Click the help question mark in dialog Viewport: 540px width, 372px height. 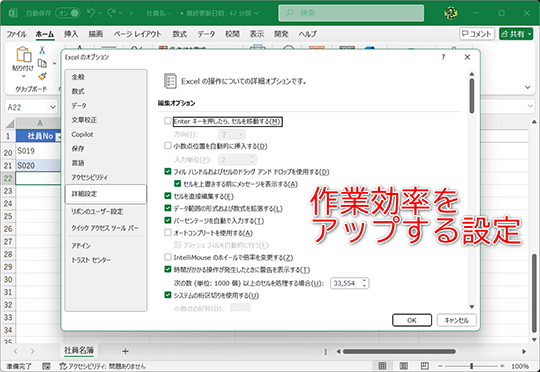pos(443,57)
